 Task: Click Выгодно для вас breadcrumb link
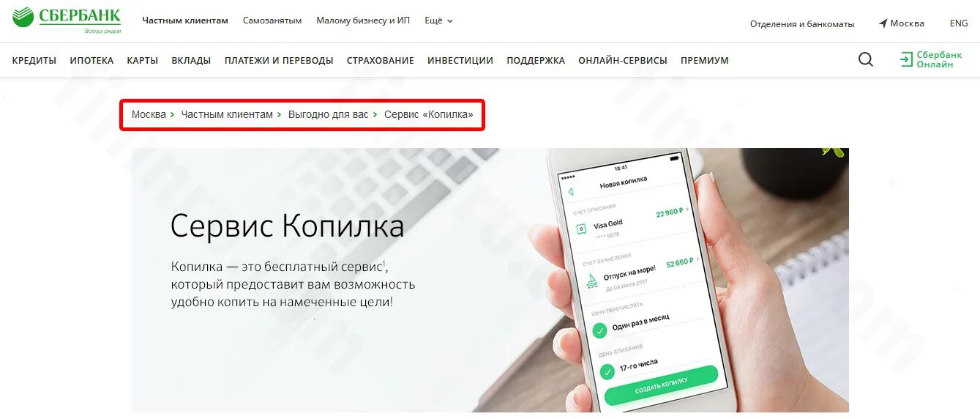pyautogui.click(x=329, y=115)
